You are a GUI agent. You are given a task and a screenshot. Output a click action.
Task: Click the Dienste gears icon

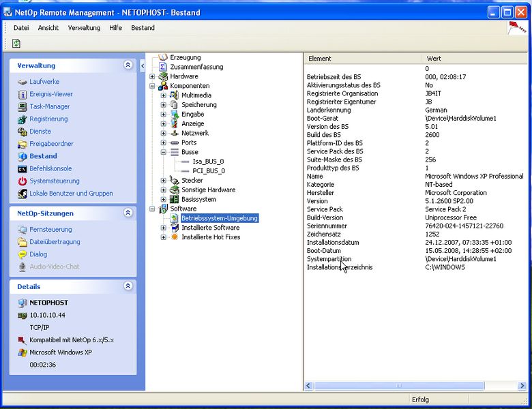tap(23, 132)
